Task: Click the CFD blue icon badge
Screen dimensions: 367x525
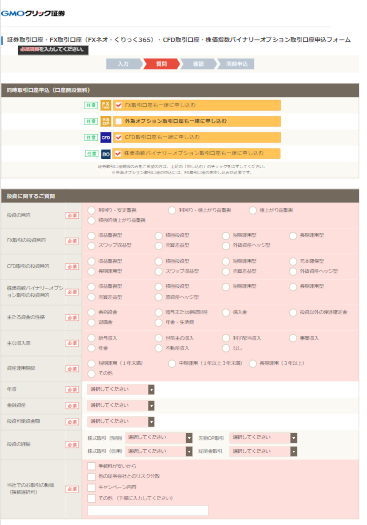Action: click(106, 137)
